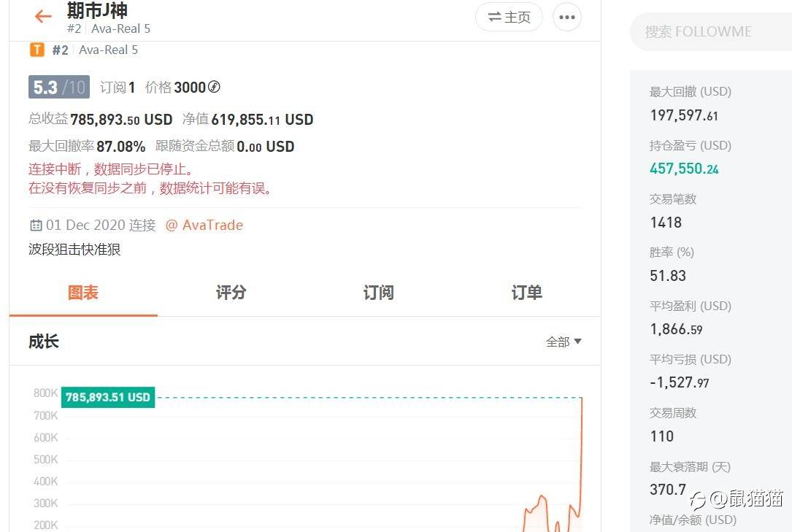Viewport: 792px width, 532px height.
Task: Click the 785,893.51 USD chart value label
Action: click(x=108, y=397)
